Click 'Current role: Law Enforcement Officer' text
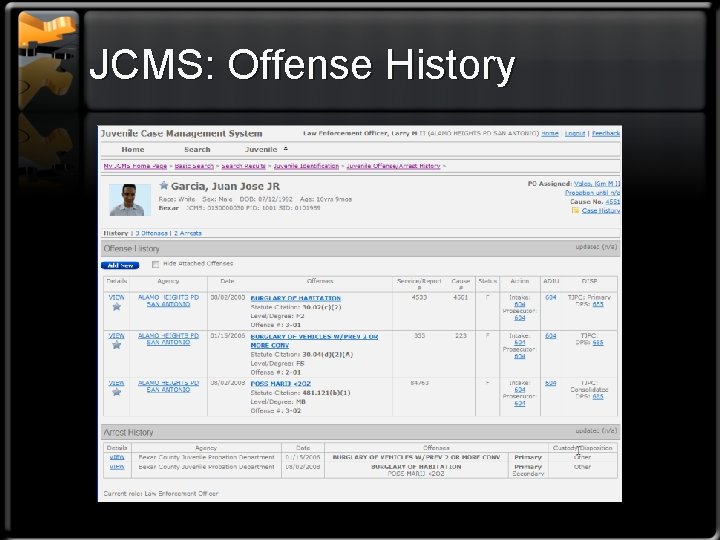The height and width of the screenshot is (540, 720). tap(161, 494)
